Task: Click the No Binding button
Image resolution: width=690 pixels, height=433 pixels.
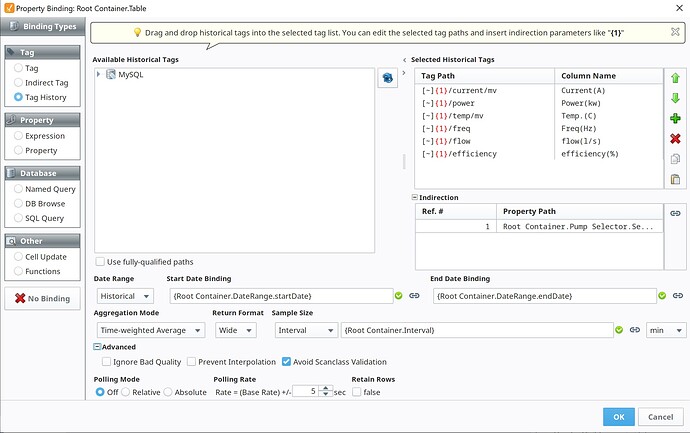Action: (x=42, y=298)
